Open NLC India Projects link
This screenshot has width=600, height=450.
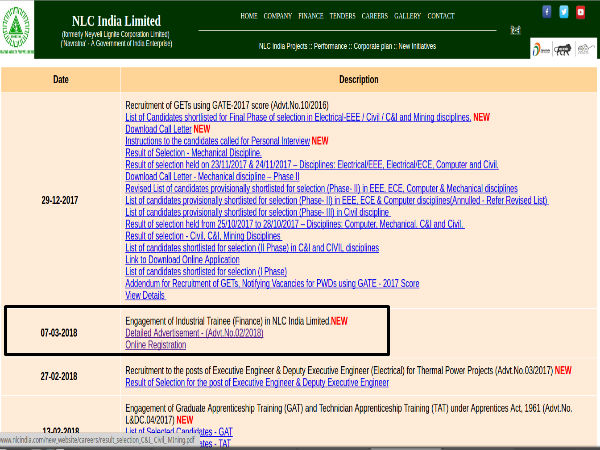click(283, 46)
